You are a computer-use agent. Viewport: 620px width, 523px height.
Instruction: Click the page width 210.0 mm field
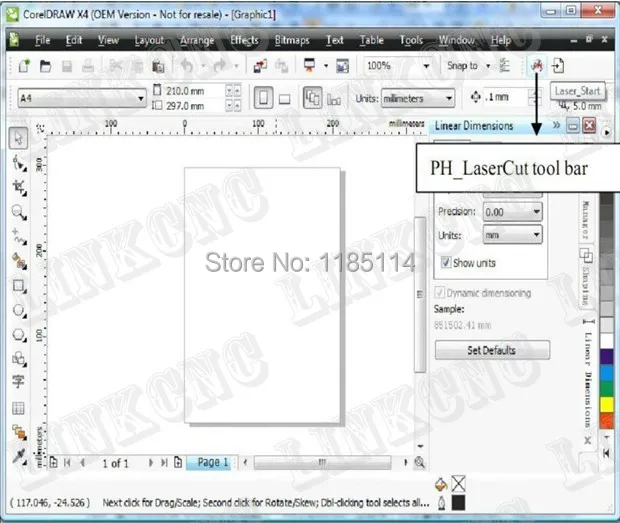[193, 91]
